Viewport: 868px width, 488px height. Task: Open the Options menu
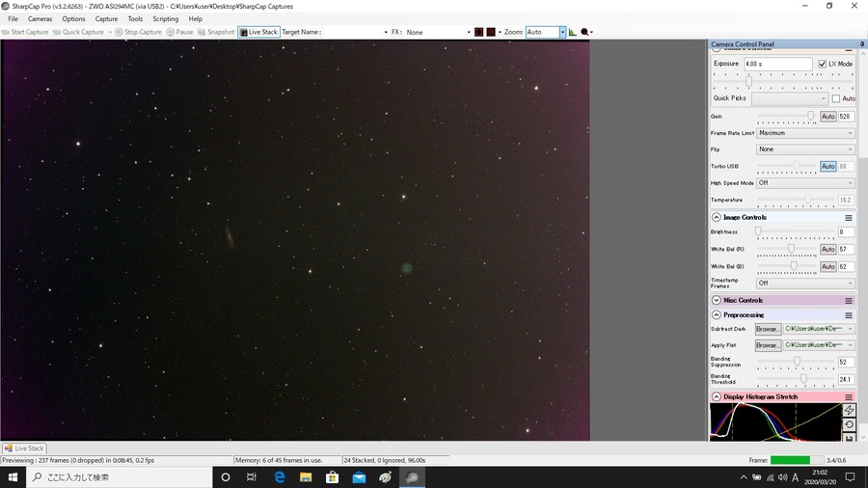[73, 19]
